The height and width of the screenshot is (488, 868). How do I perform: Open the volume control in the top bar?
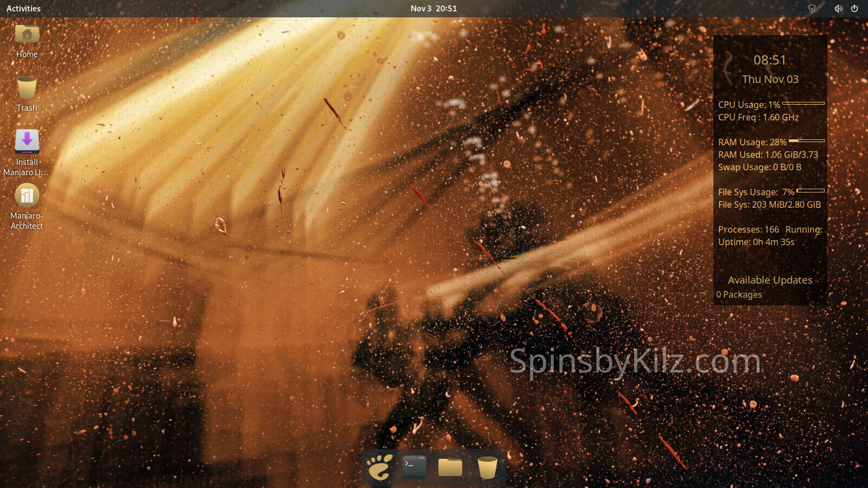click(838, 9)
